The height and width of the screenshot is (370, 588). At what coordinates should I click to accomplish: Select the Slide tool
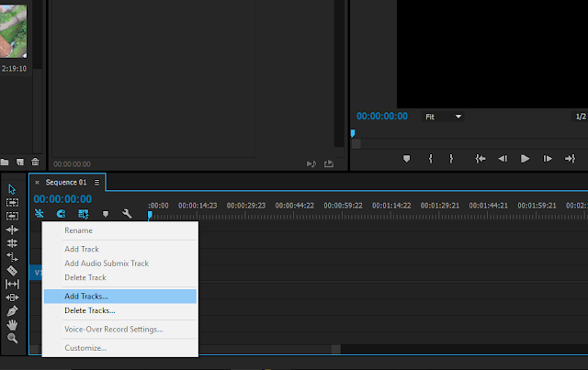click(x=12, y=297)
